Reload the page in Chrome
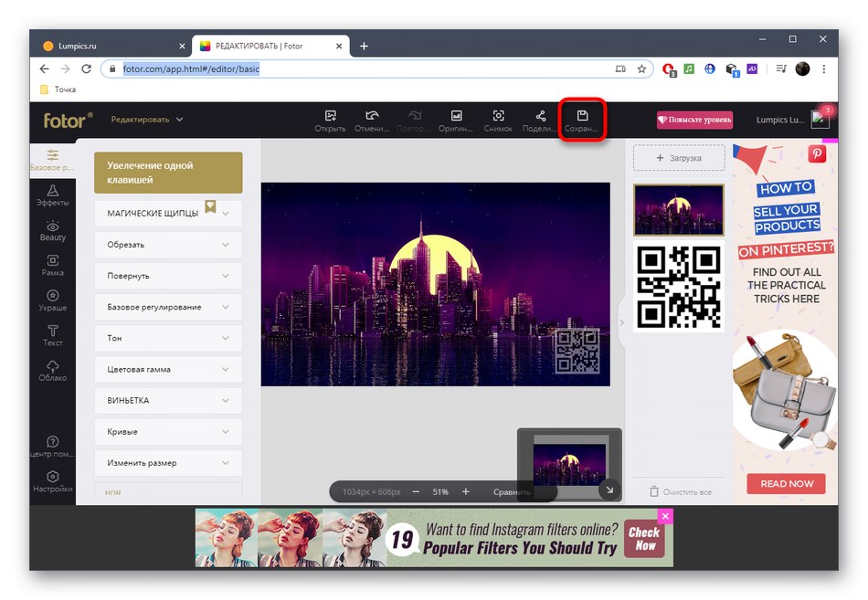The height and width of the screenshot is (600, 868). click(x=86, y=69)
